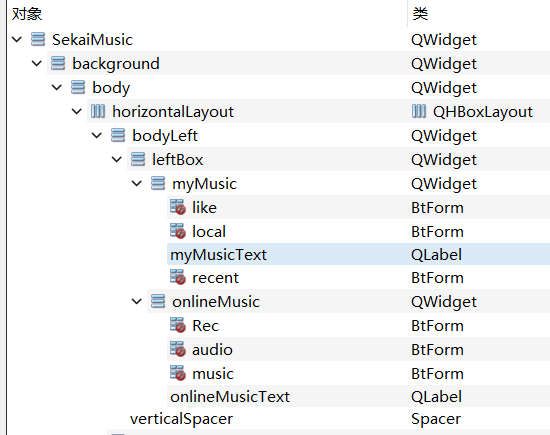Click the horizontalLayout layout icon
This screenshot has width=550, height=435.
[x=98, y=112]
